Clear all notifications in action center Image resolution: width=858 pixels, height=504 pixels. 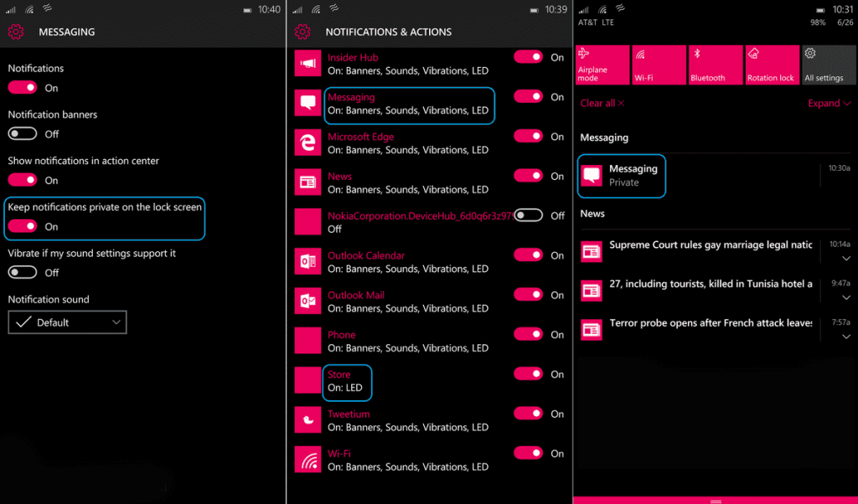click(602, 103)
